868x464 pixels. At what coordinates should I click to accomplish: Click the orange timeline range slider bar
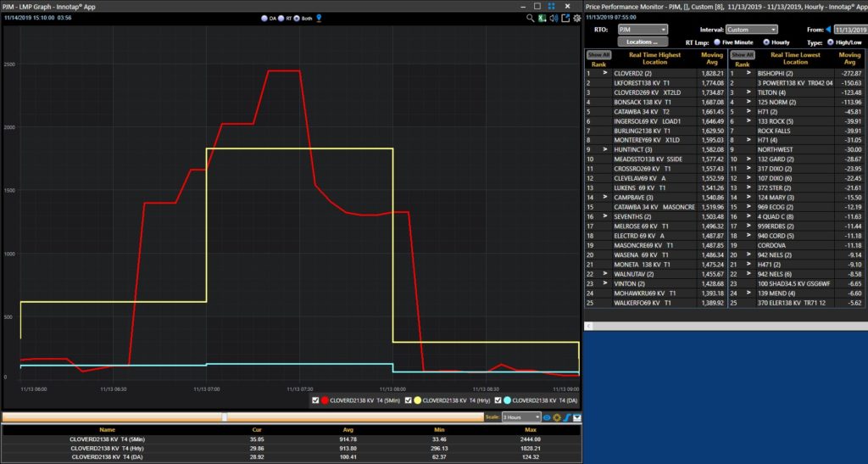243,417
